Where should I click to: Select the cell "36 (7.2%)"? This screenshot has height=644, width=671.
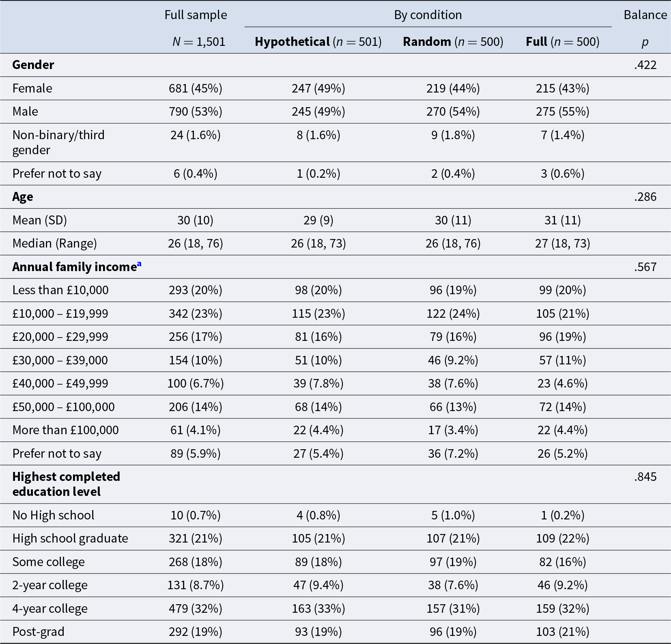[453, 454]
